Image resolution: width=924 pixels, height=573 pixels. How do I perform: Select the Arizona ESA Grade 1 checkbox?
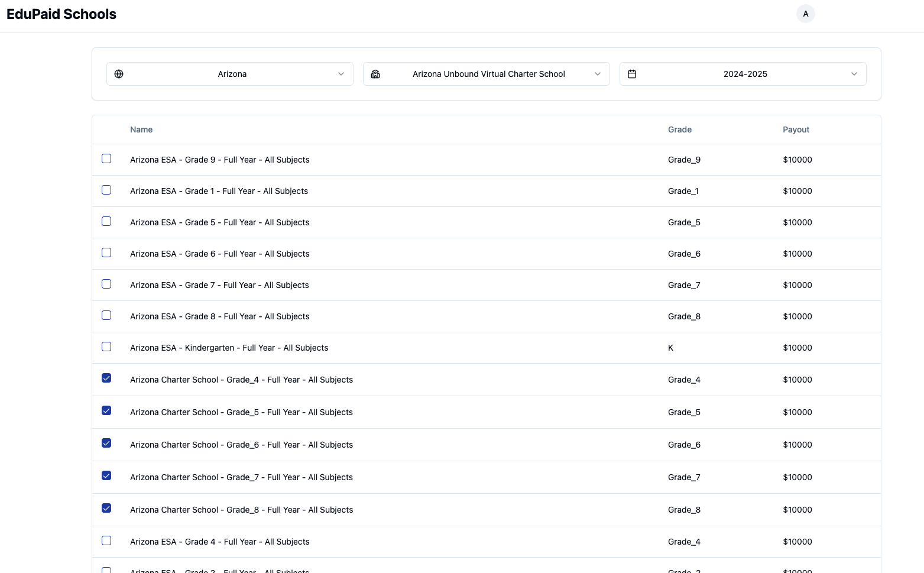point(106,190)
